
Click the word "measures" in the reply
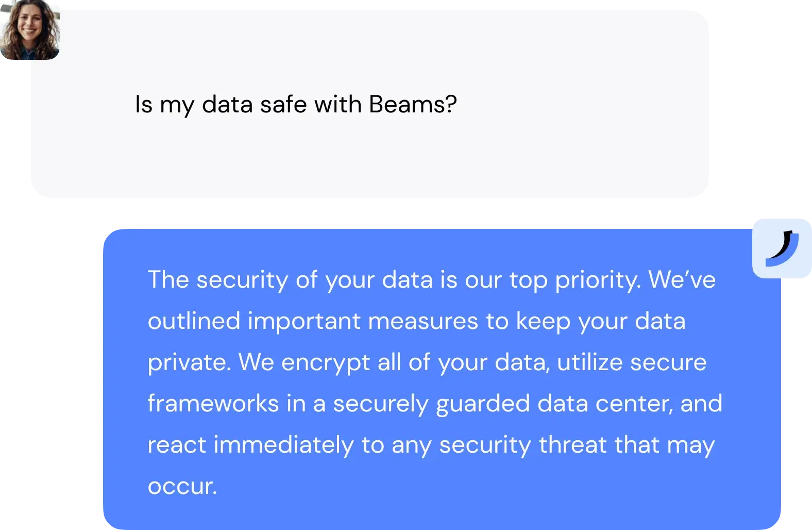click(x=423, y=321)
